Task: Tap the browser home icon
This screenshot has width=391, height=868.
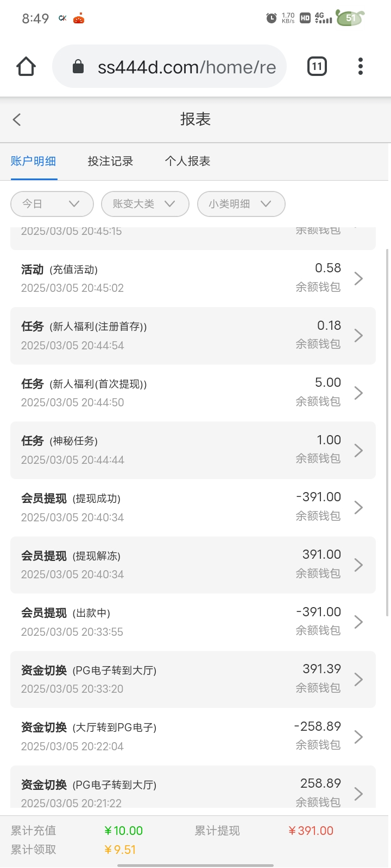Action: (26, 67)
